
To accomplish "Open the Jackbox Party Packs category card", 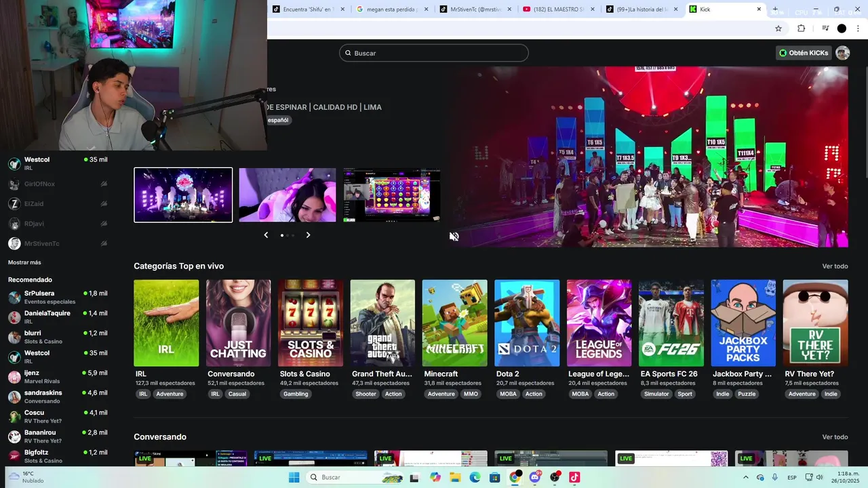I will click(x=743, y=323).
